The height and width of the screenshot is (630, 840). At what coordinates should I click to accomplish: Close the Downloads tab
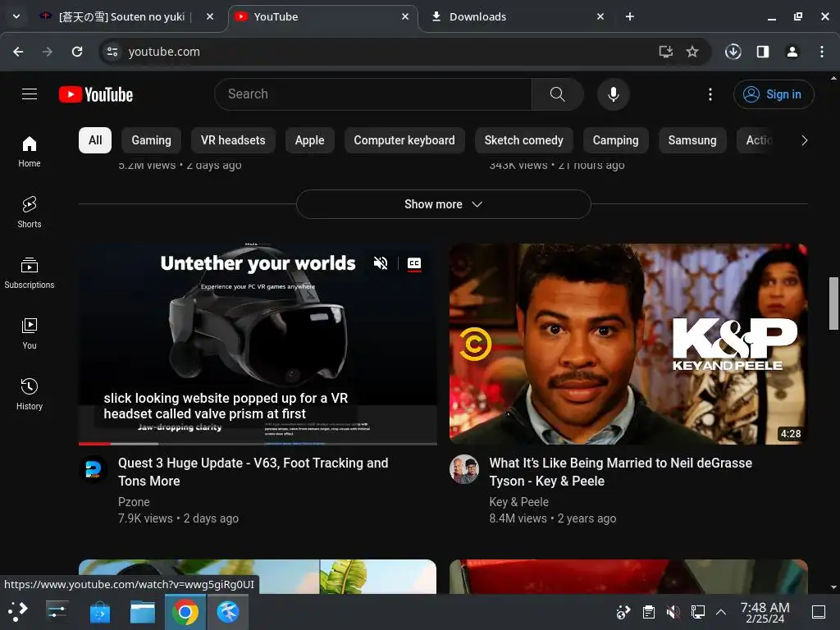[600, 16]
